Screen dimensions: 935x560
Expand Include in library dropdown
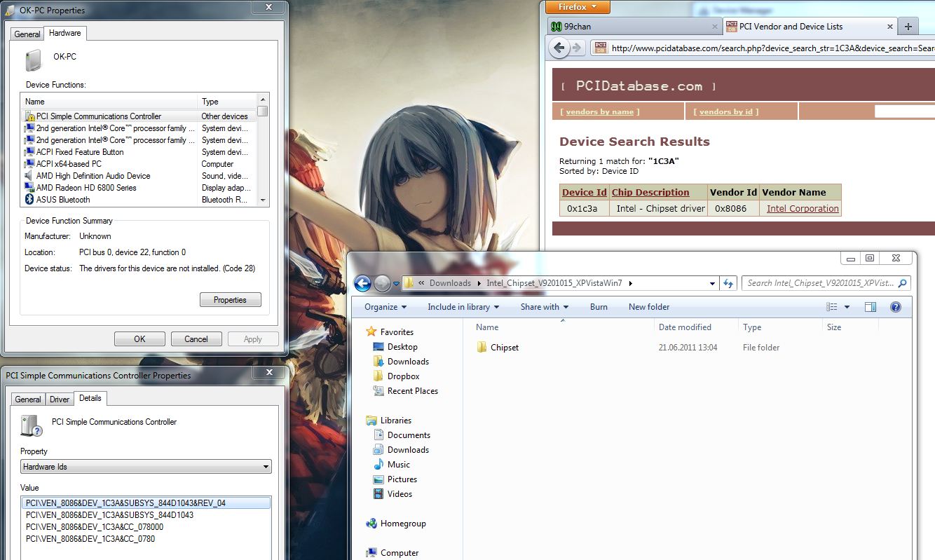463,307
